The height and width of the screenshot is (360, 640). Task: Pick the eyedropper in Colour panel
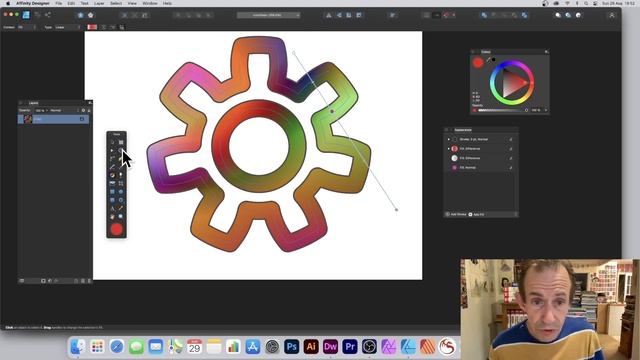pyautogui.click(x=488, y=60)
